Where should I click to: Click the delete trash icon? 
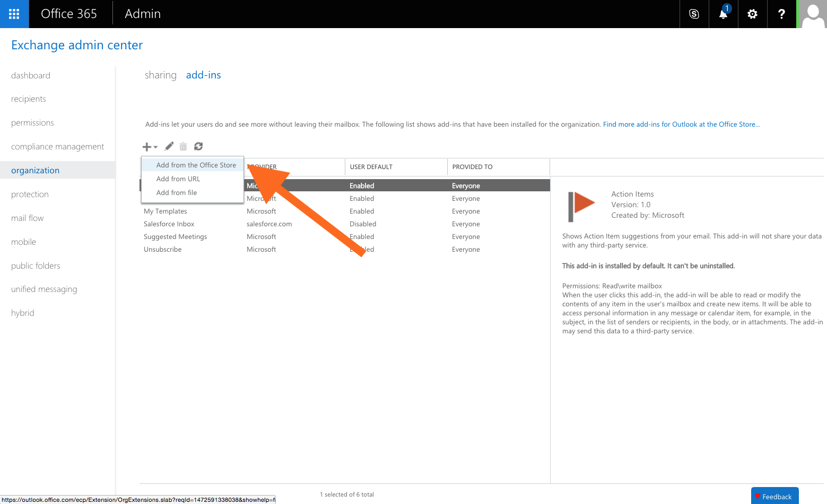point(183,146)
